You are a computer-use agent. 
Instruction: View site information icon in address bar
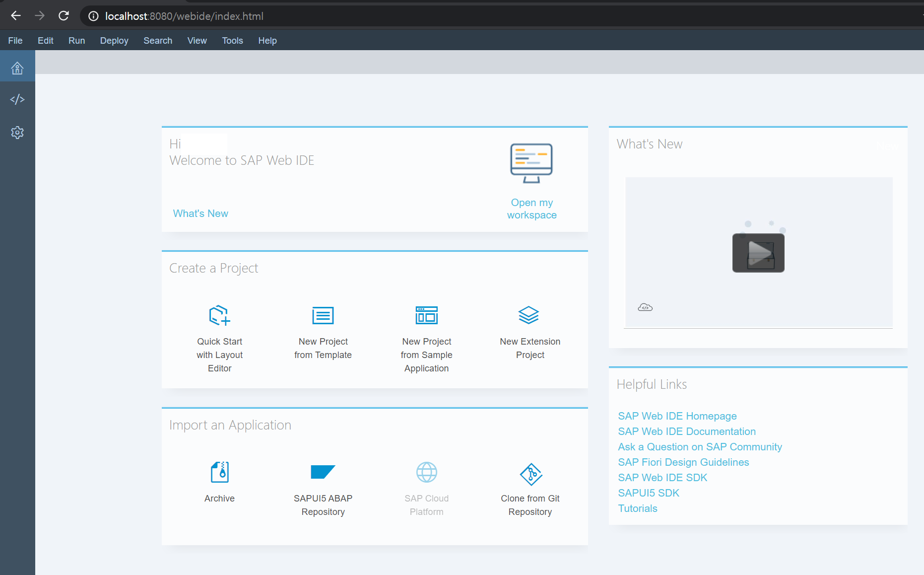coord(93,16)
